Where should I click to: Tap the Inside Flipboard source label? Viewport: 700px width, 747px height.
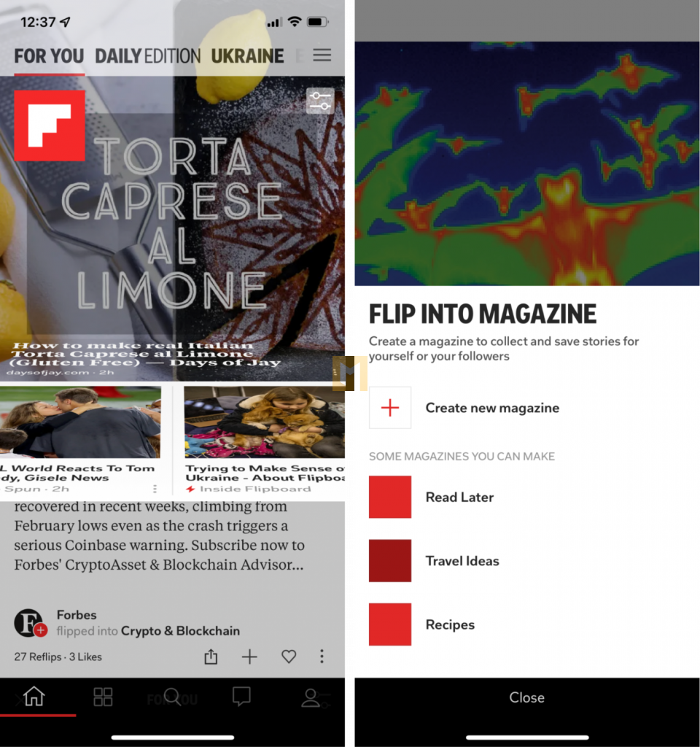(x=255, y=489)
